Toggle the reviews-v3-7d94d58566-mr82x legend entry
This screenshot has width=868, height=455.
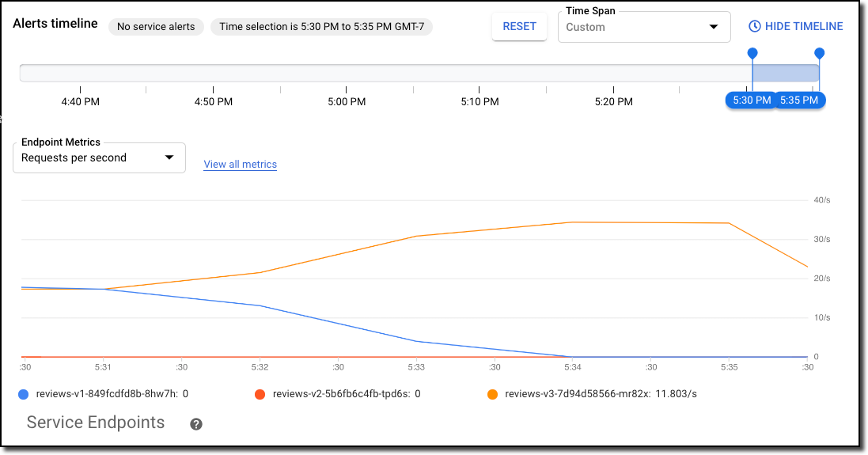pyautogui.click(x=592, y=394)
